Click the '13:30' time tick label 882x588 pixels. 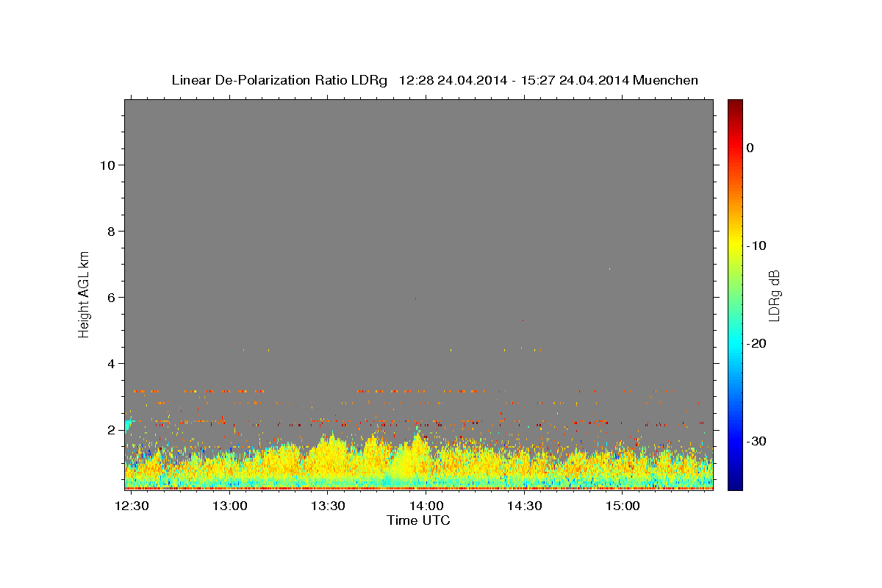pos(328,506)
